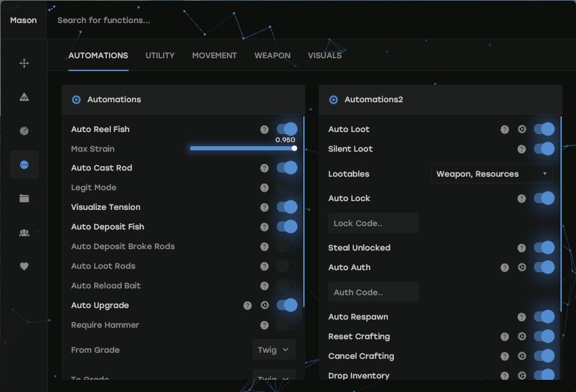Click the heart icon in the sidebar
Viewport: 576px width, 392px height.
click(24, 266)
